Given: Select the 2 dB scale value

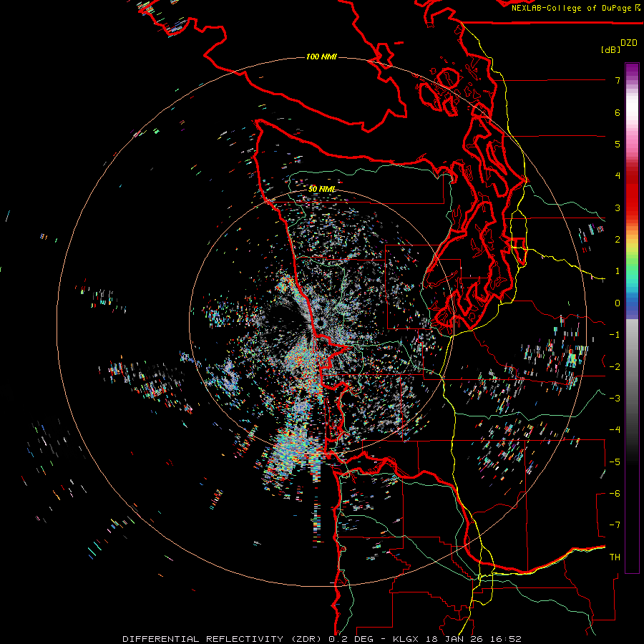Looking at the screenshot, I should coord(618,240).
